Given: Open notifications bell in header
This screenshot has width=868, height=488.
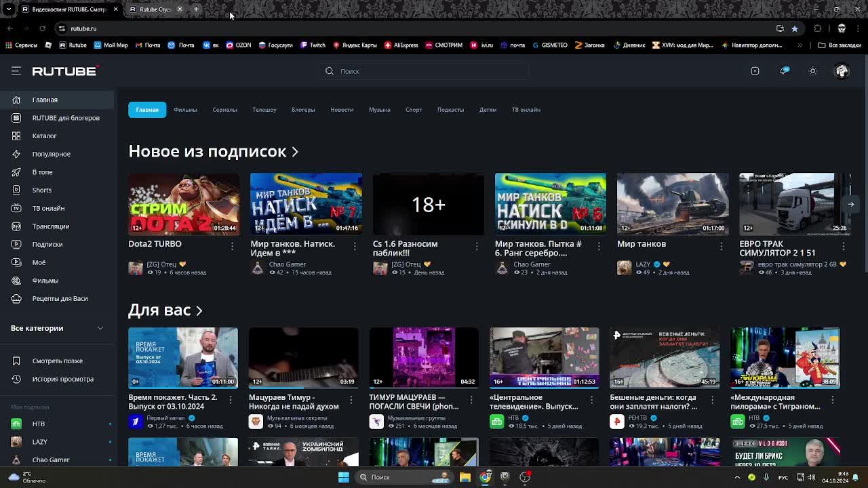Looking at the screenshot, I should [x=784, y=70].
